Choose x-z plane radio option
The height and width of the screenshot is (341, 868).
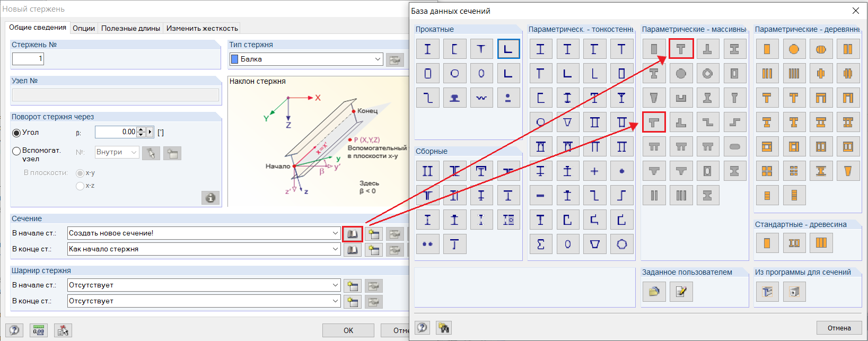click(x=80, y=186)
